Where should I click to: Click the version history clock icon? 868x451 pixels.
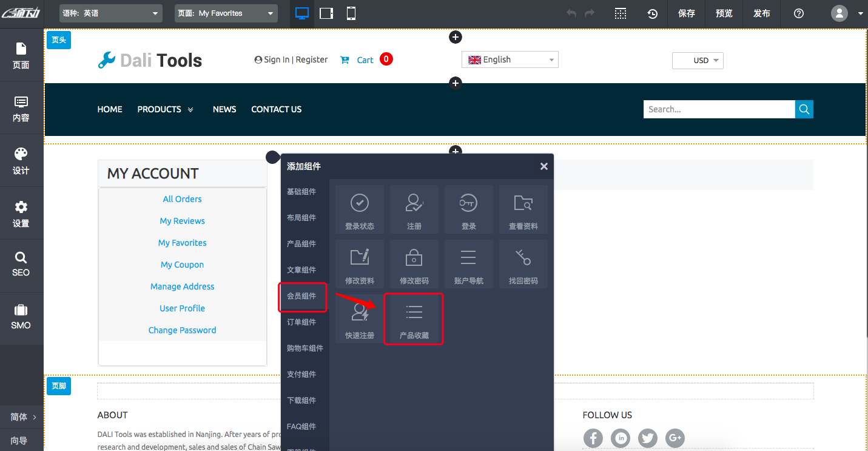652,13
